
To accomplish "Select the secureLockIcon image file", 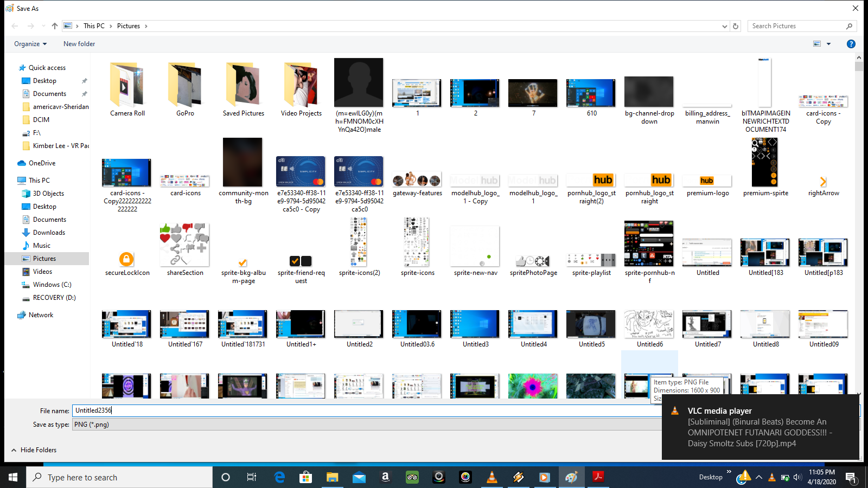I will [x=127, y=264].
